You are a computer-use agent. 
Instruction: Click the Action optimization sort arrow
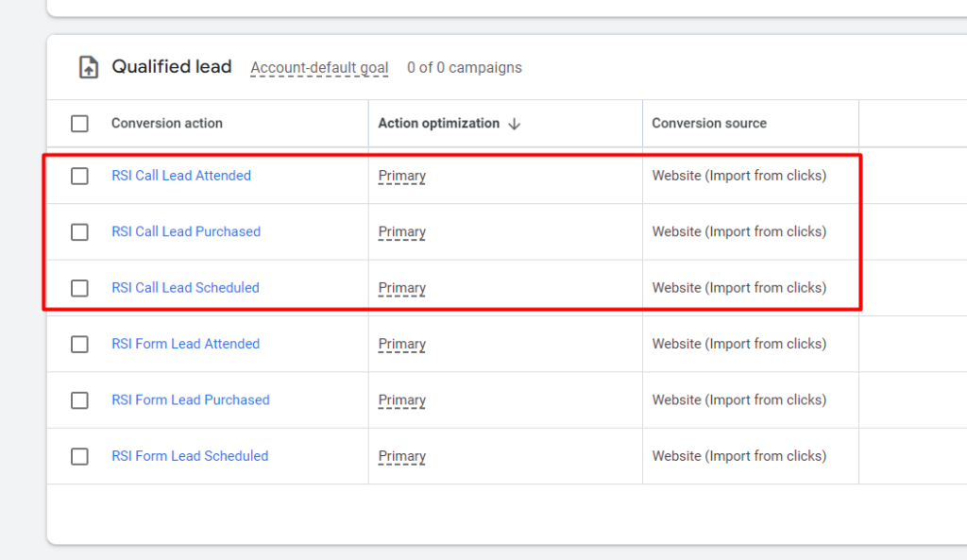tap(515, 124)
